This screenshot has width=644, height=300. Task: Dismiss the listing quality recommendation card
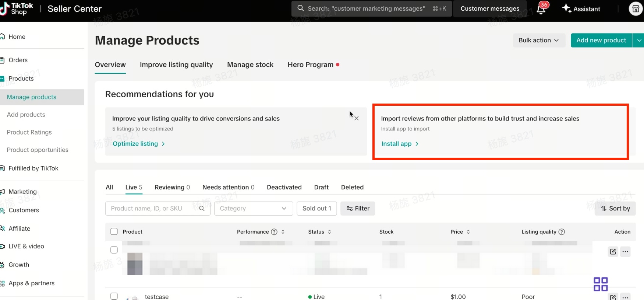pyautogui.click(x=356, y=118)
